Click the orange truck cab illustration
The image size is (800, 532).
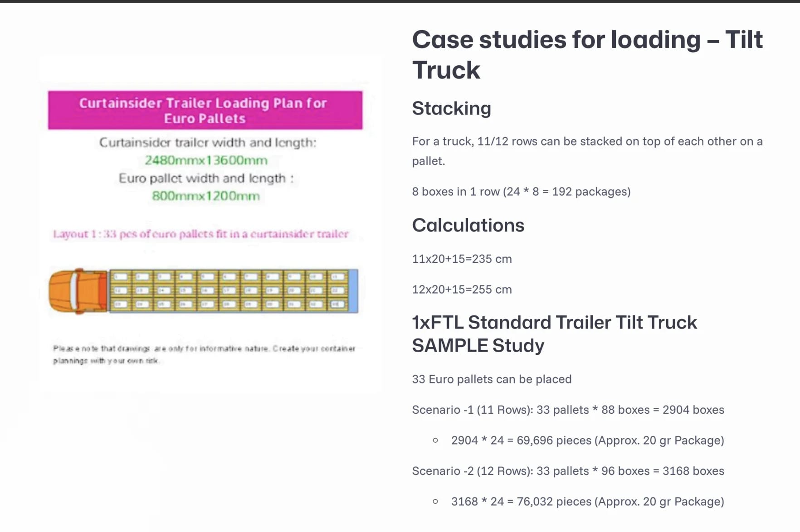tap(78, 290)
